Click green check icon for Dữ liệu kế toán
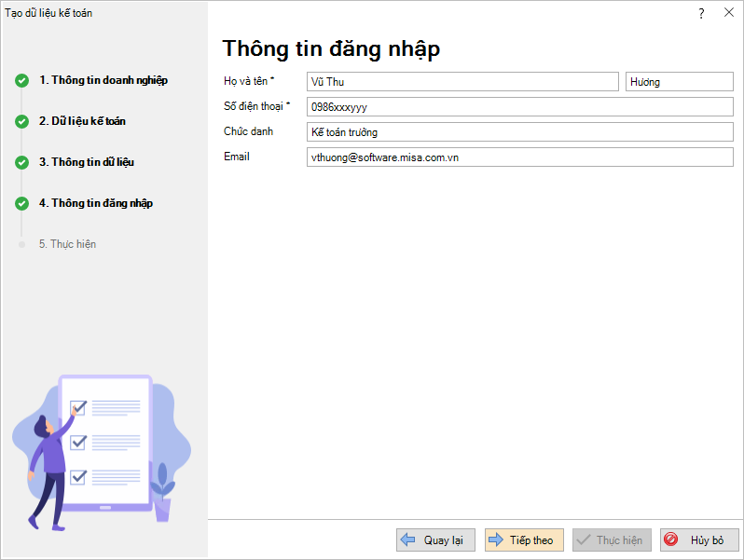744x560 pixels. [x=21, y=121]
